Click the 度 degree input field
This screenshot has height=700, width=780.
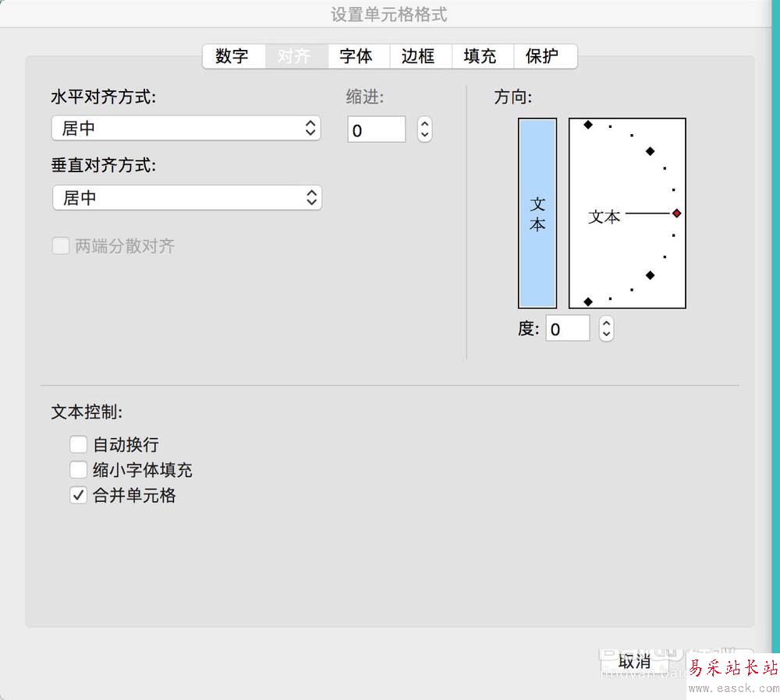567,329
